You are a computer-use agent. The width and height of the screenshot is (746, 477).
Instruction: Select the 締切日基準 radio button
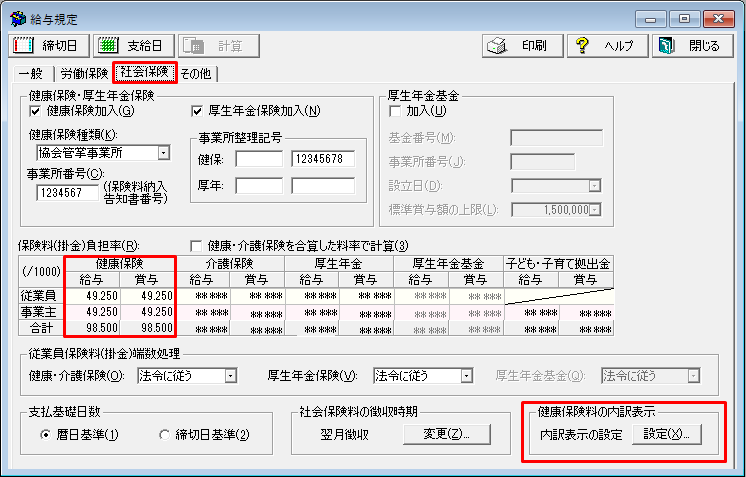coord(166,435)
